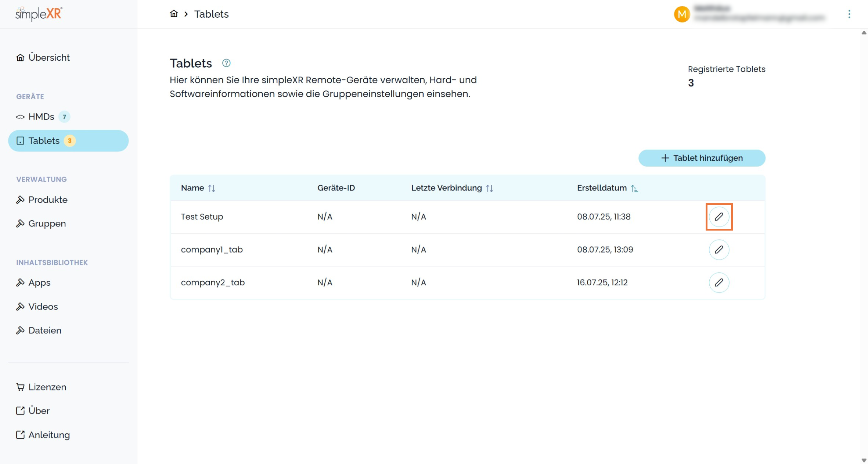
Task: Open the Anleitung external link
Action: (x=49, y=435)
